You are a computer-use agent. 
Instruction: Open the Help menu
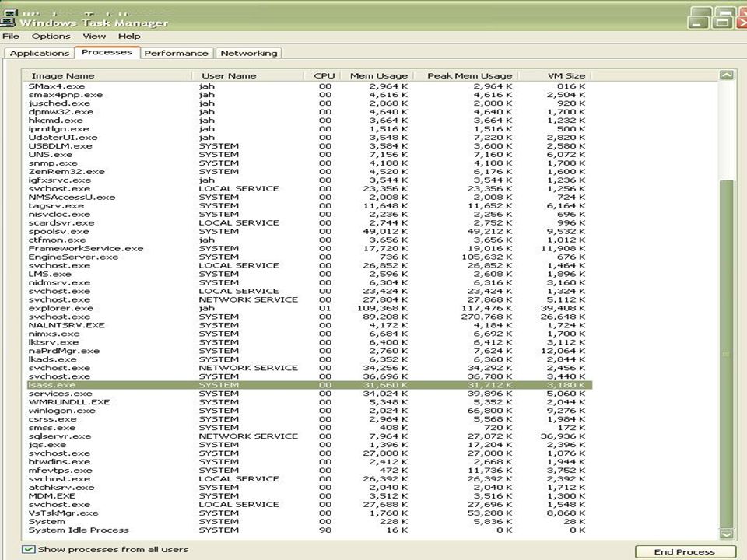pos(129,37)
